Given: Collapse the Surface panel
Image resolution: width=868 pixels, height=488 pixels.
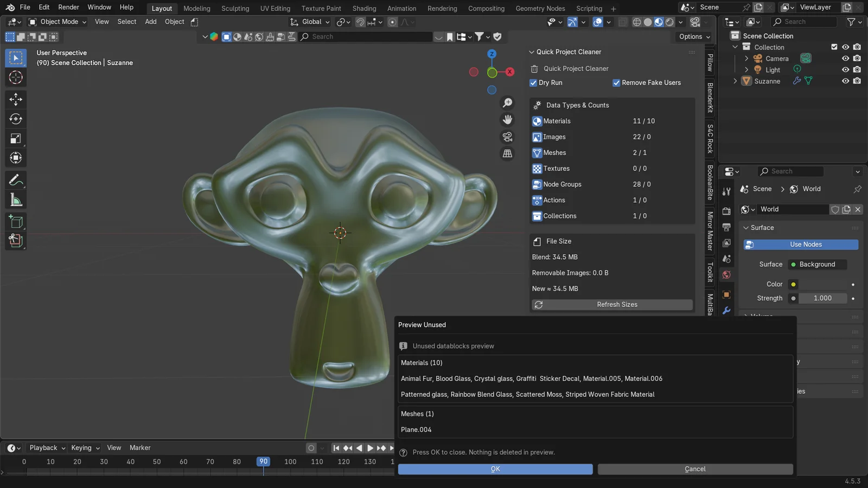Looking at the screenshot, I should point(747,227).
